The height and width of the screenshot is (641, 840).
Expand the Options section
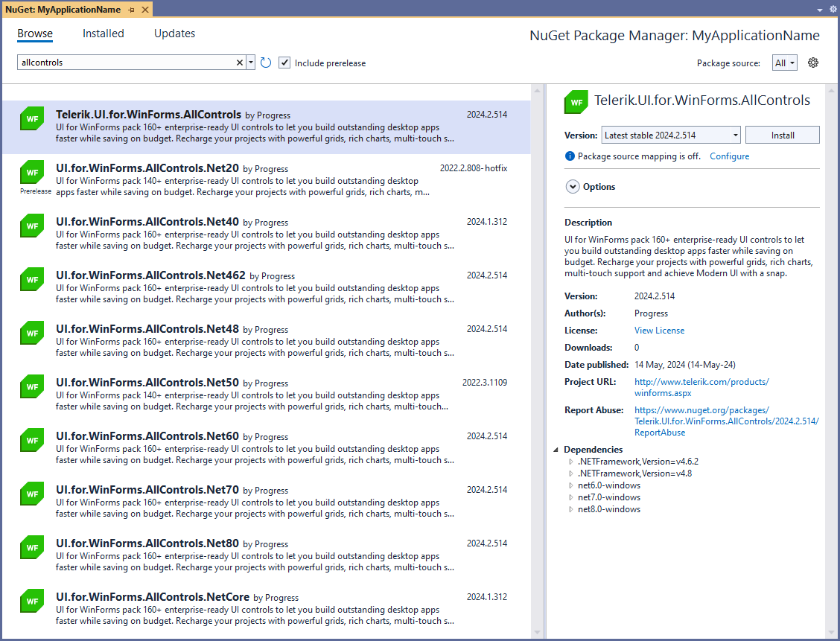pos(573,186)
